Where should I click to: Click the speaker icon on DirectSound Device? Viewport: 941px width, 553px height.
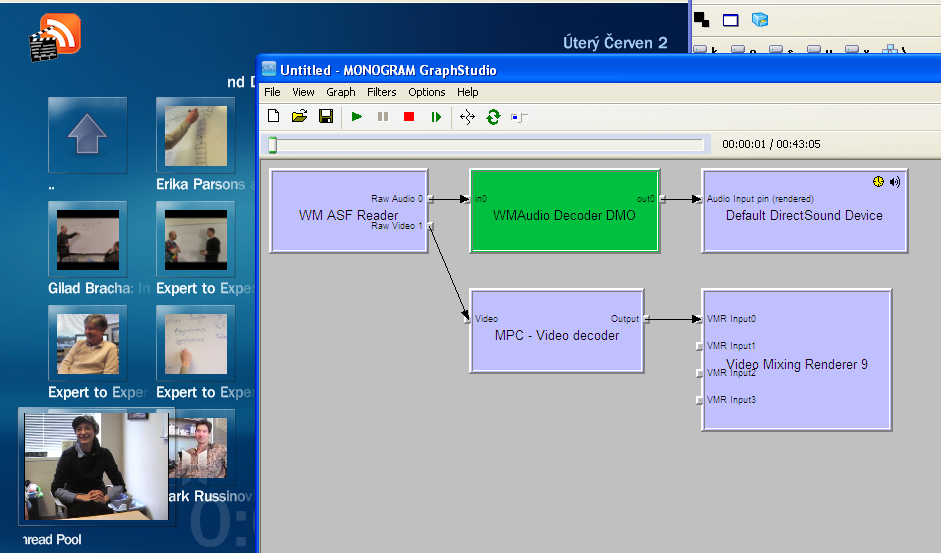click(x=895, y=181)
